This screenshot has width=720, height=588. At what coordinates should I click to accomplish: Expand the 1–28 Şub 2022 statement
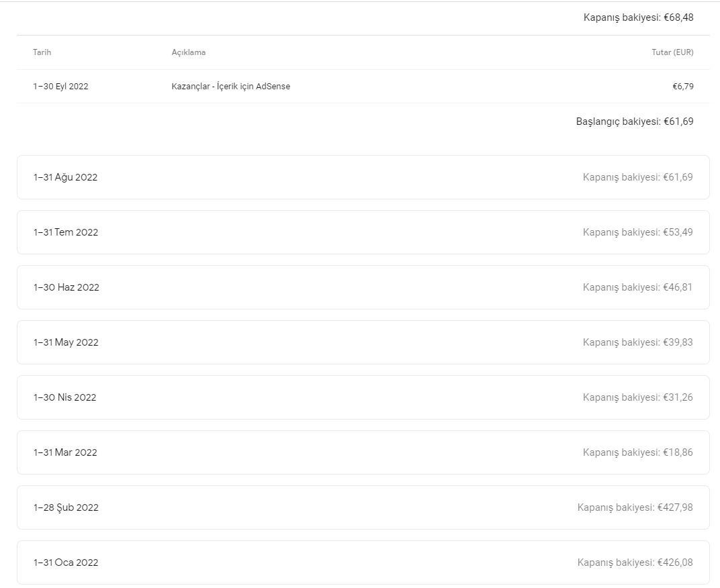pos(363,507)
